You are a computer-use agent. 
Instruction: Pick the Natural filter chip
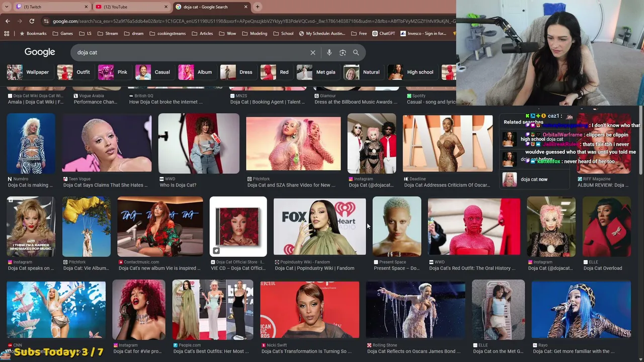pyautogui.click(x=362, y=72)
